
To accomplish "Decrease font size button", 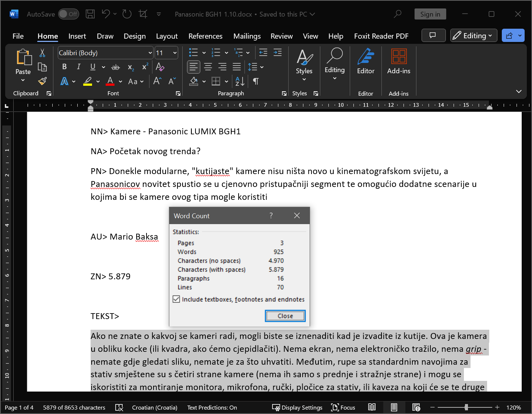I will (172, 81).
